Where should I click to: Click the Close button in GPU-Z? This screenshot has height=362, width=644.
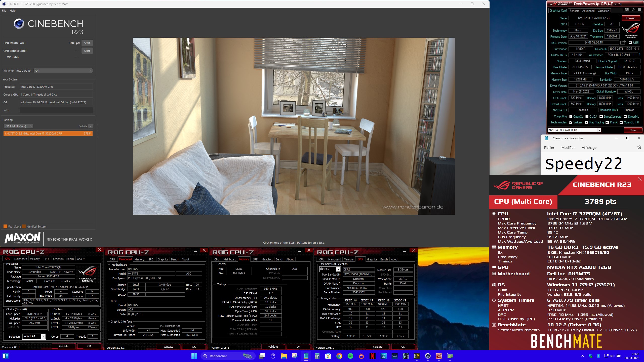coord(633,130)
